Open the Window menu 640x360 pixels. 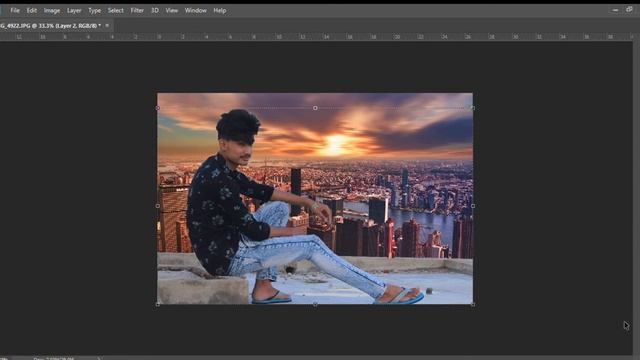196,11
